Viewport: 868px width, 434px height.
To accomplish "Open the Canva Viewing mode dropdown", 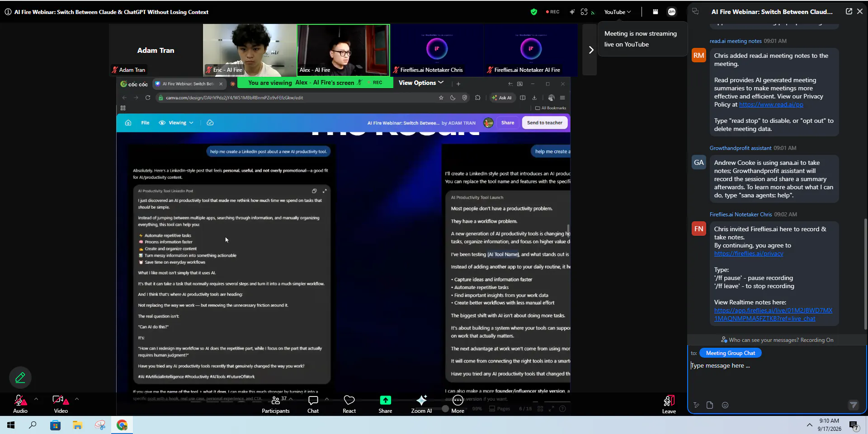I will point(176,123).
